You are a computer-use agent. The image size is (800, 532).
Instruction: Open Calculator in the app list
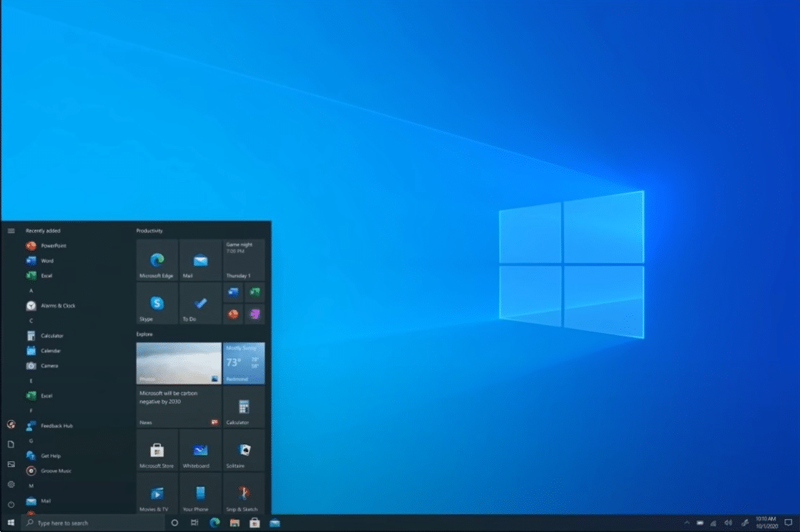click(45, 336)
